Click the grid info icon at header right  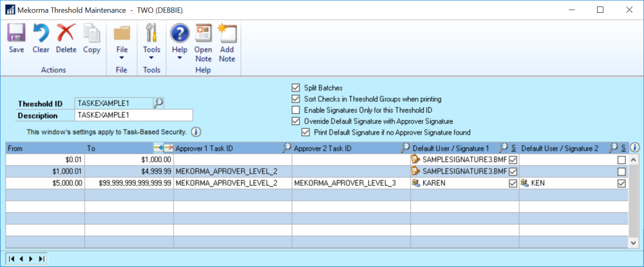[x=634, y=148]
